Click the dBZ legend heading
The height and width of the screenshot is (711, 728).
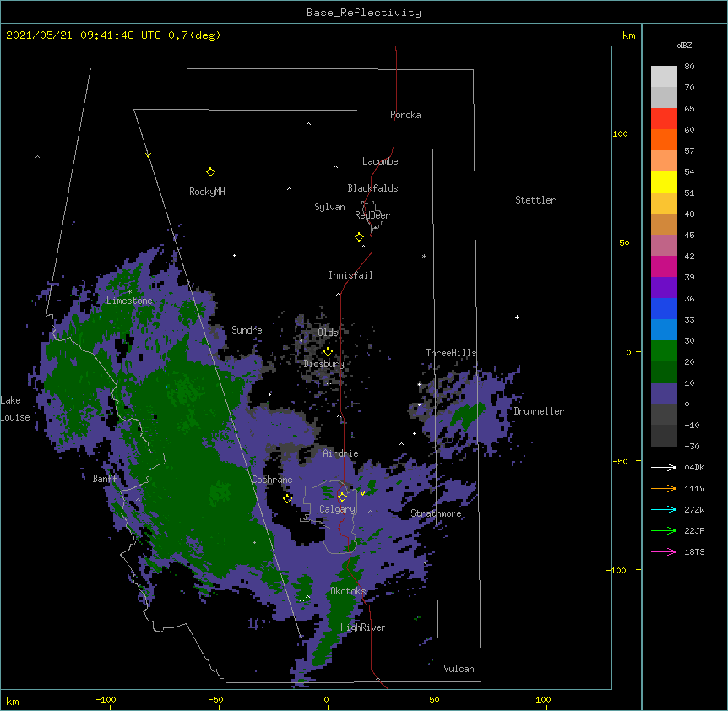[x=684, y=46]
